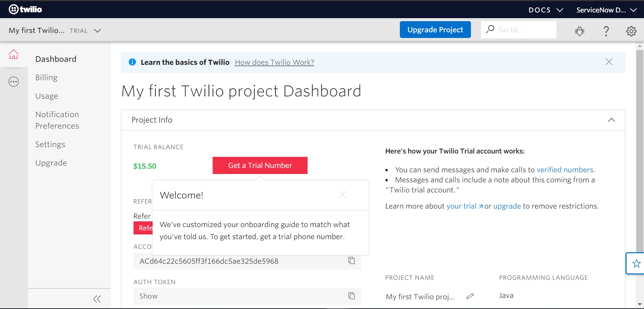Open the All Products ellipsis icon
The image size is (644, 309).
click(13, 82)
